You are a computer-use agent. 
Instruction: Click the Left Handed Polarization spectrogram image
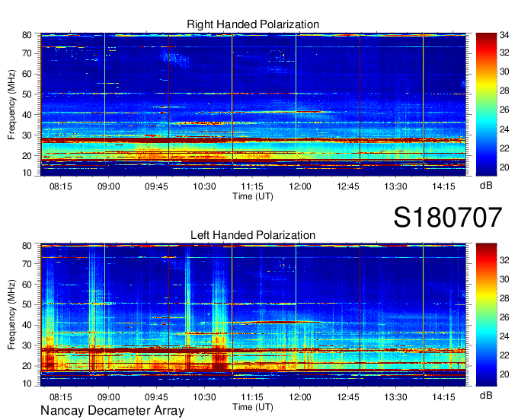click(x=253, y=315)
